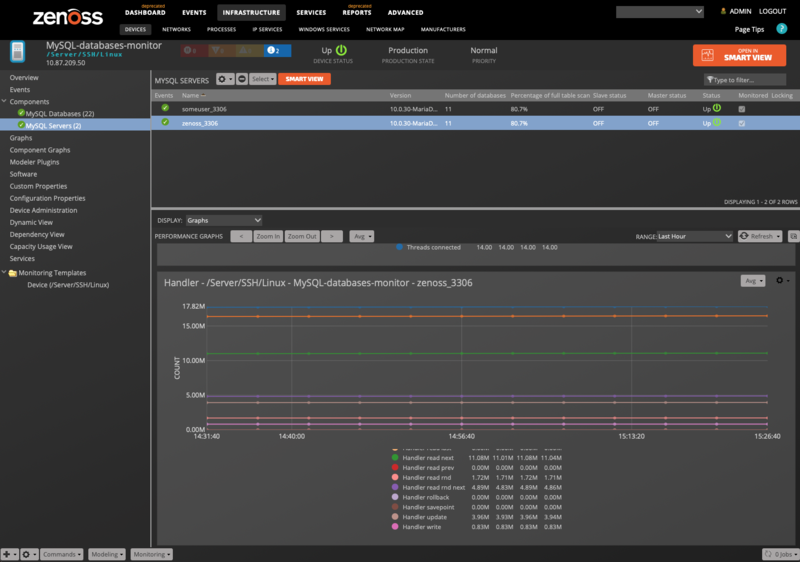Collapse the Monitoring Templates tree node
Screen dimensions: 800x562
pos(4,272)
